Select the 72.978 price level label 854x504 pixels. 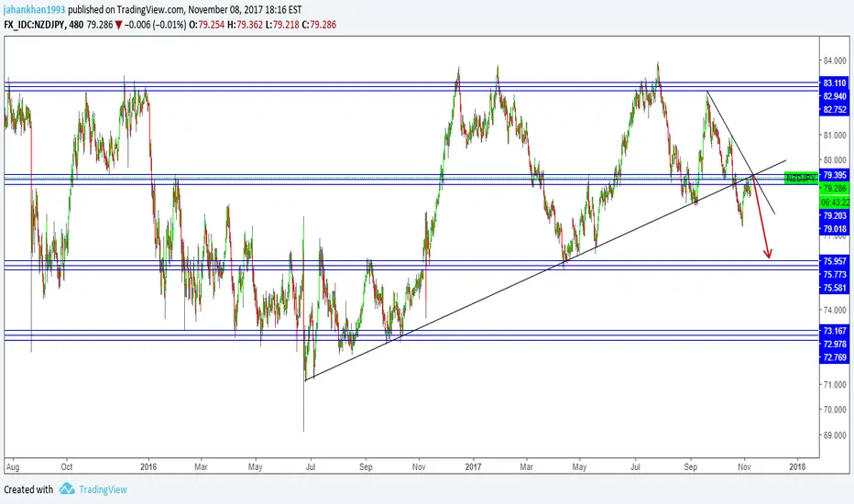pyautogui.click(x=835, y=344)
